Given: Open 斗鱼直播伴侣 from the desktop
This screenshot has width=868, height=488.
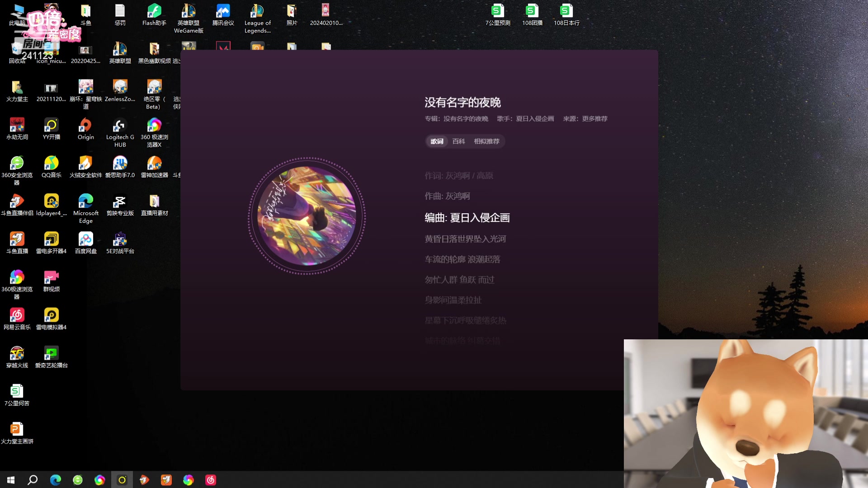Looking at the screenshot, I should click(17, 202).
